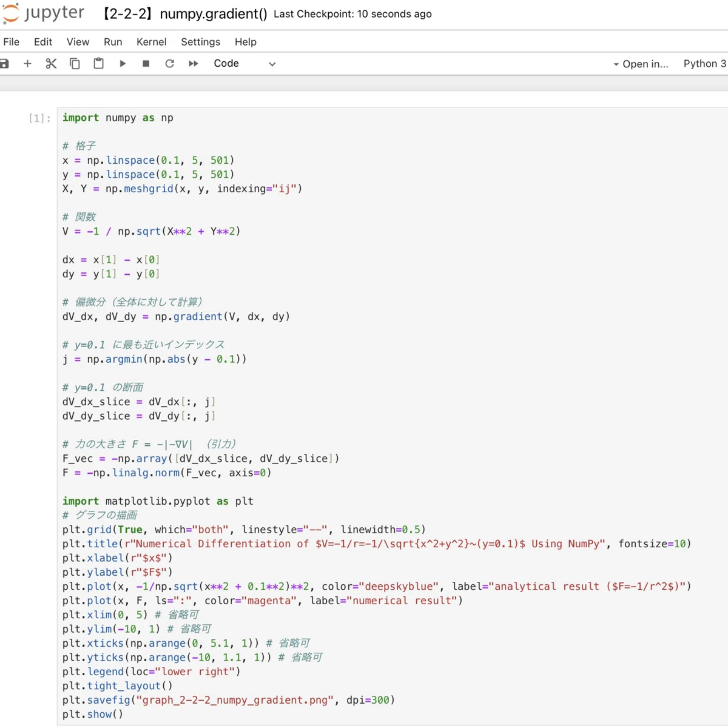
Task: Click the dV_dx, dV_dy = np.gradient line
Action: [176, 317]
